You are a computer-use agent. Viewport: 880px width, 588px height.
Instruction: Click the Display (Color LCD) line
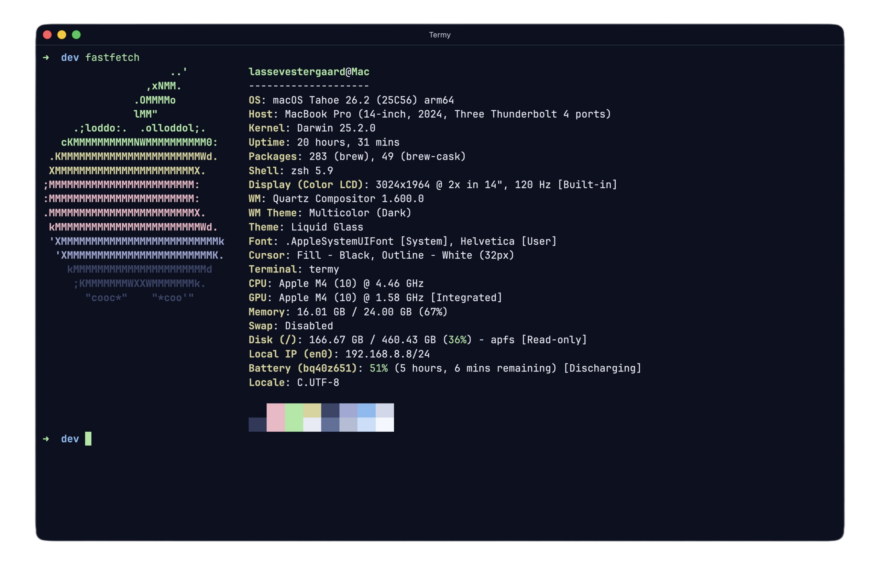click(433, 185)
